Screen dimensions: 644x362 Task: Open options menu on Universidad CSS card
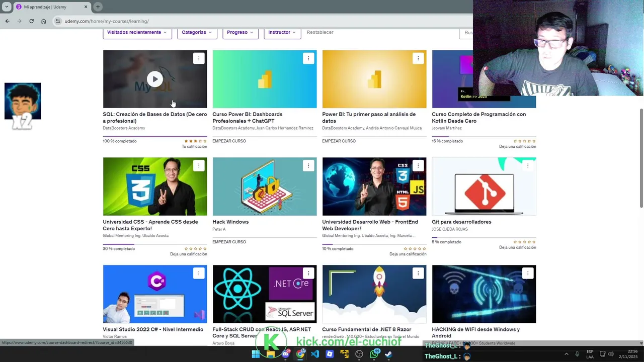click(x=199, y=166)
